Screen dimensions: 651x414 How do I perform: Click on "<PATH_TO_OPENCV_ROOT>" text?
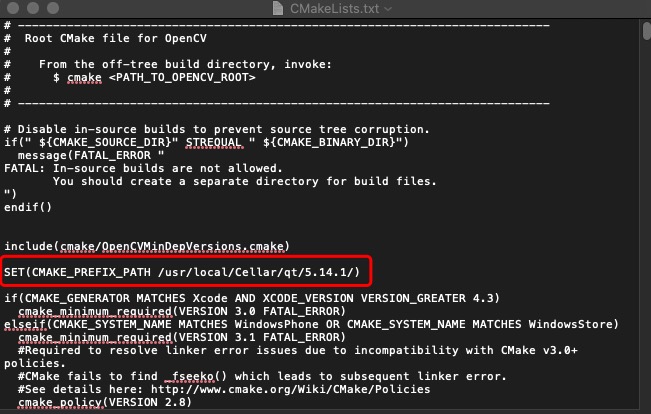182,78
